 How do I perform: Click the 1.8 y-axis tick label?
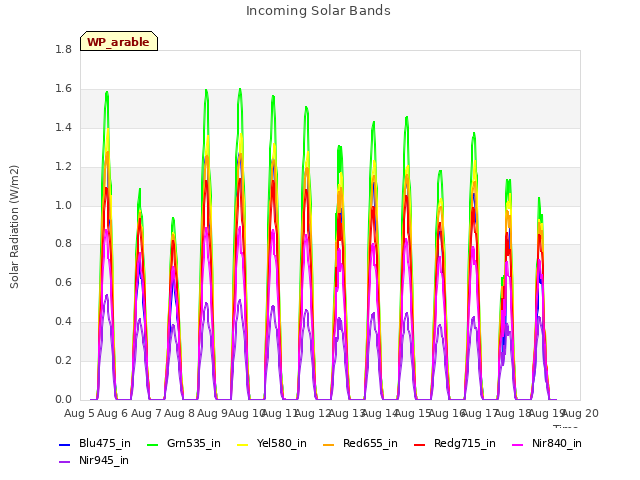tap(63, 49)
